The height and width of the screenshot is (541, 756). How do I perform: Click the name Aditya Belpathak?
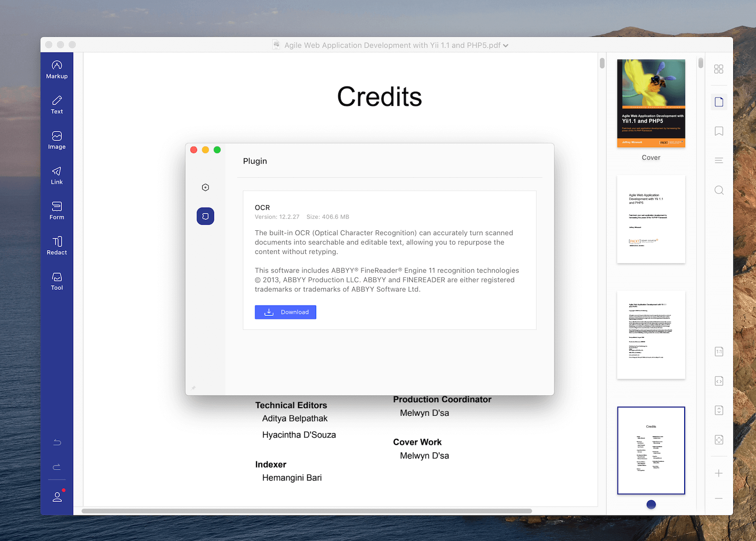(x=295, y=419)
